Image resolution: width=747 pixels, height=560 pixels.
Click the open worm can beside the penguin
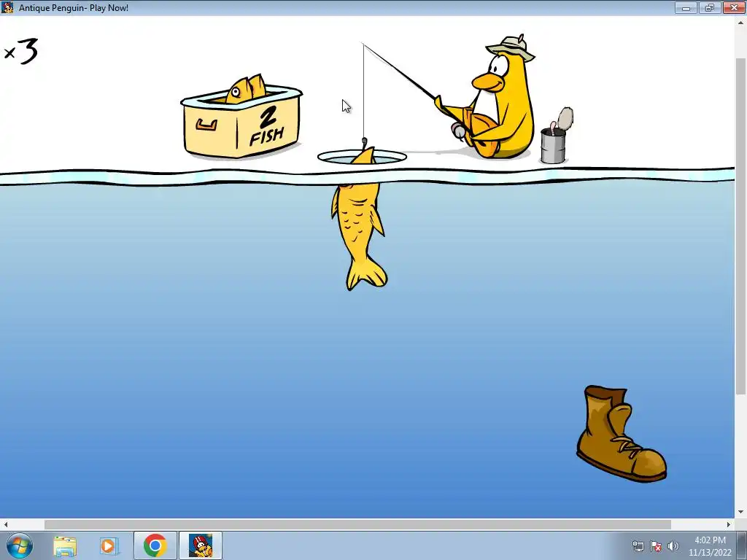pyautogui.click(x=556, y=136)
